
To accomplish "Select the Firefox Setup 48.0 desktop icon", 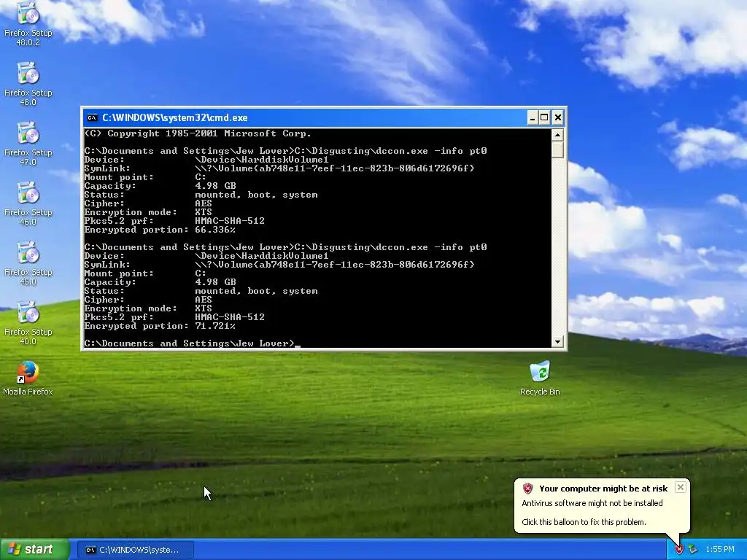I will click(x=28, y=83).
